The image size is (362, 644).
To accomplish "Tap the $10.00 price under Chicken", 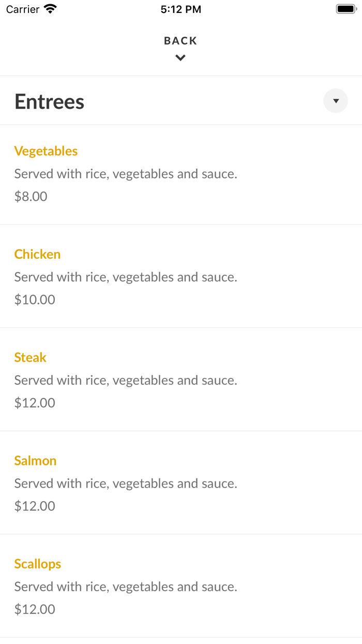I will 35,299.
